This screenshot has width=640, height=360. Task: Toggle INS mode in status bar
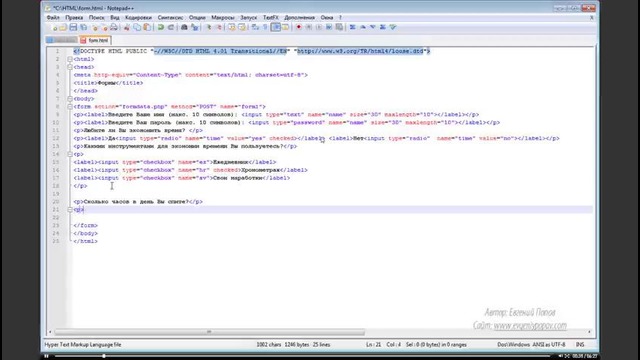click(580, 345)
